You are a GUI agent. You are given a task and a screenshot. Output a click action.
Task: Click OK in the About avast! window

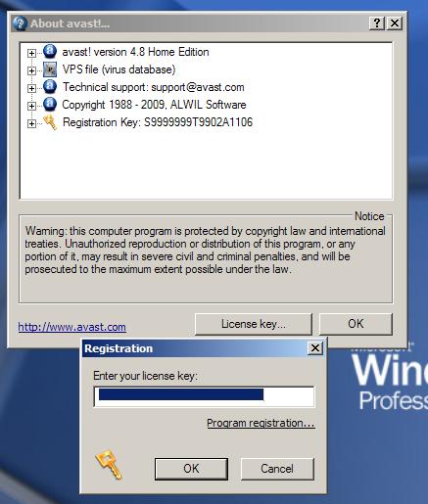pyautogui.click(x=356, y=324)
